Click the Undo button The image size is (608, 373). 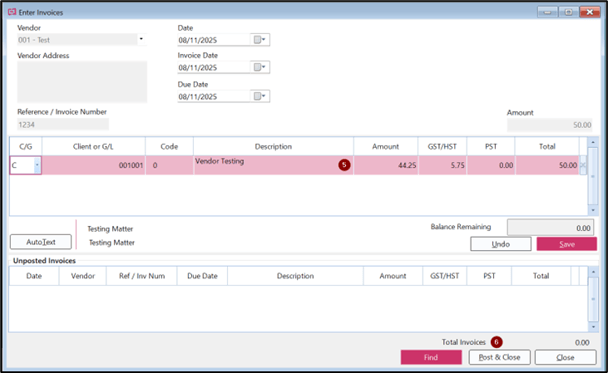click(x=501, y=244)
